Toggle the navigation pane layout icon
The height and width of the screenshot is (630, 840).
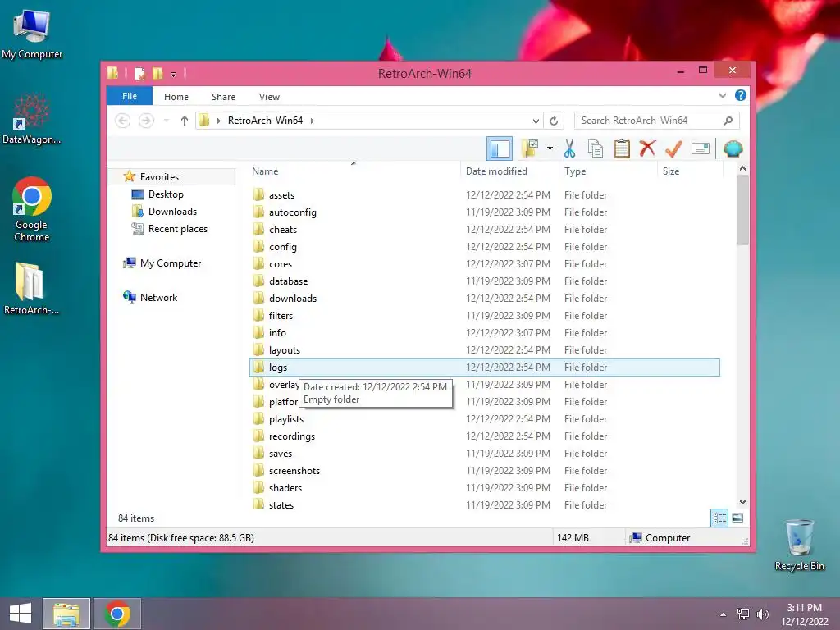click(500, 148)
